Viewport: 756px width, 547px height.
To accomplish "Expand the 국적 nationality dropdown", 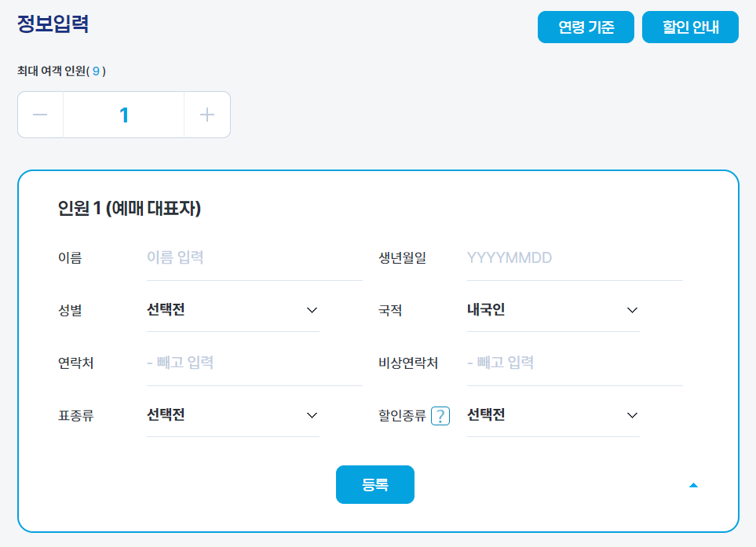I will 553,310.
